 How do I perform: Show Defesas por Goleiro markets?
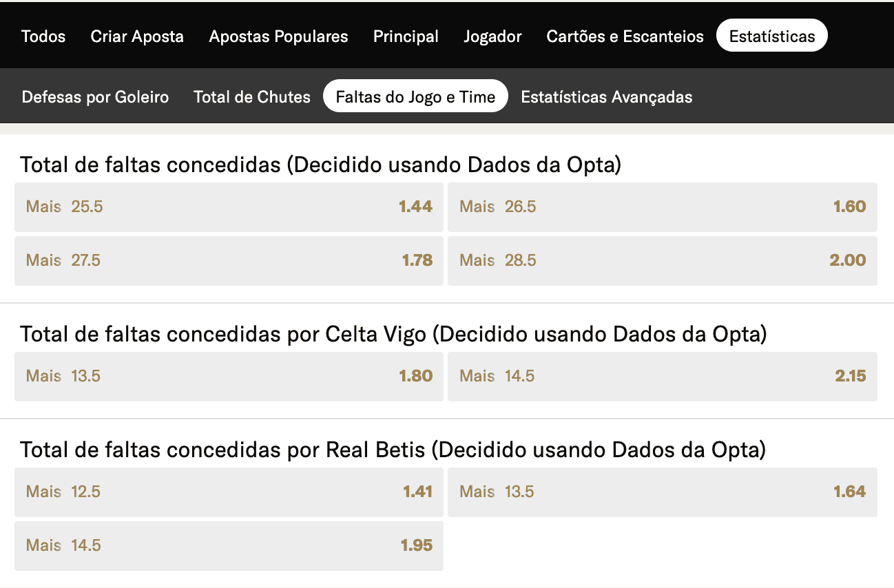[95, 97]
